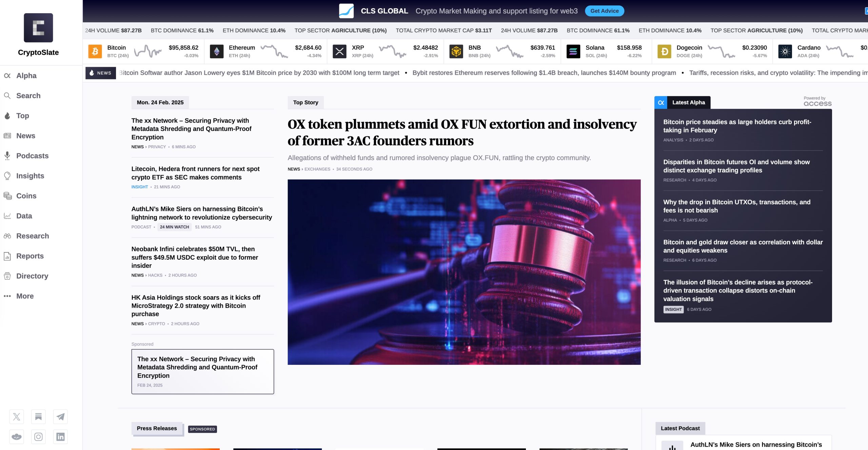Click the CLS Global banner logo
The image size is (868, 450).
[346, 11]
